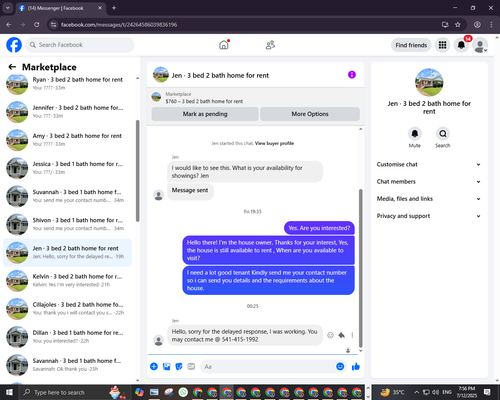Expand Chat members section
This screenshot has height=400, width=500.
[x=429, y=182]
